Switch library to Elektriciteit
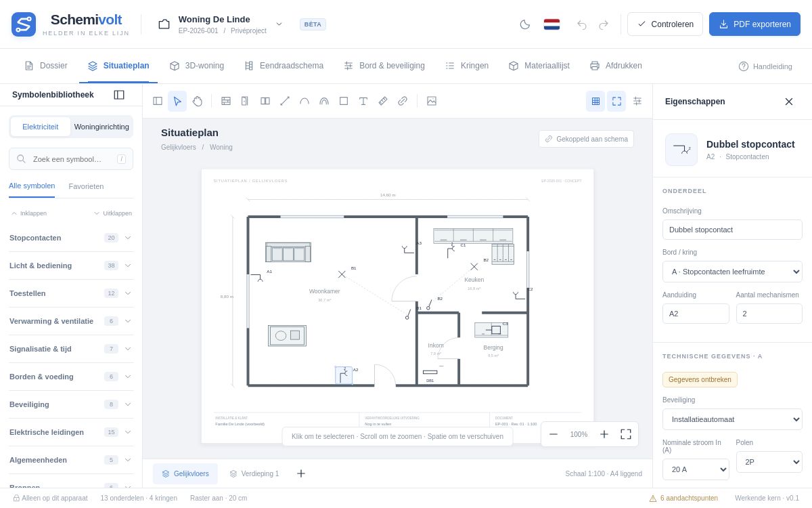This screenshot has width=812, height=508. coord(41,127)
